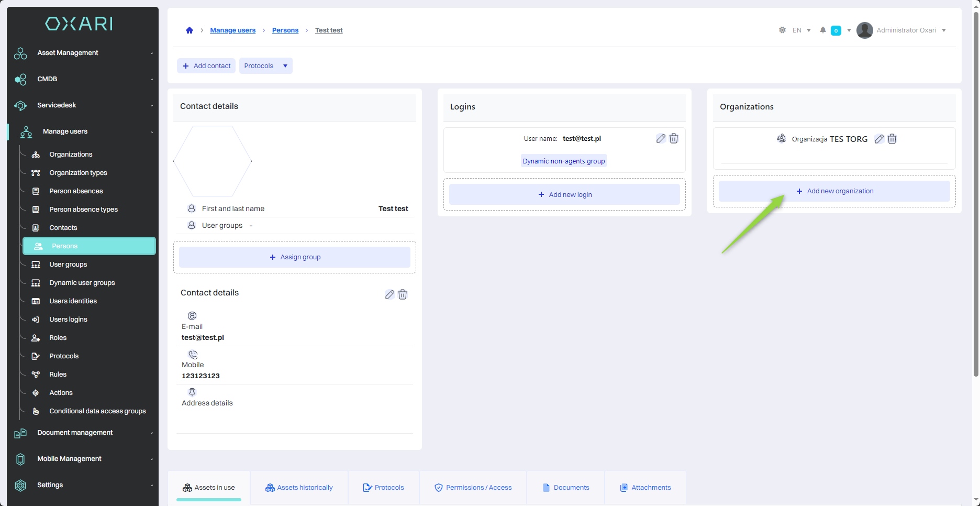
Task: Follow the Persons breadcrumb link
Action: click(285, 30)
